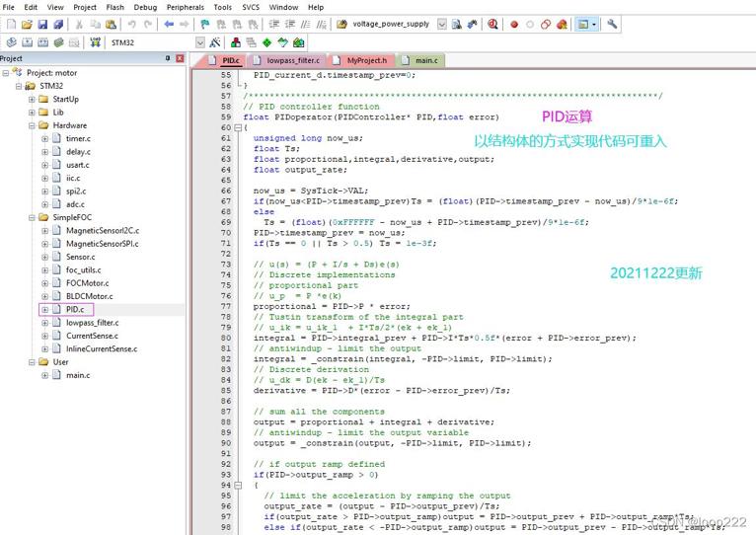Viewport: 756px width, 535px height.
Task: Collapse the Project: motor root node
Action: (x=6, y=73)
